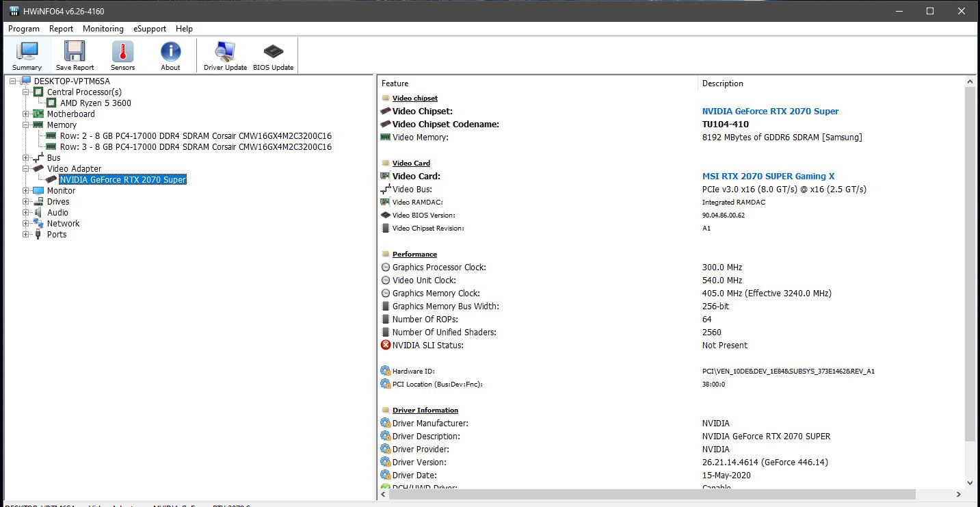
Task: Select AMD Ryzen 5 3600 in tree
Action: tap(96, 103)
